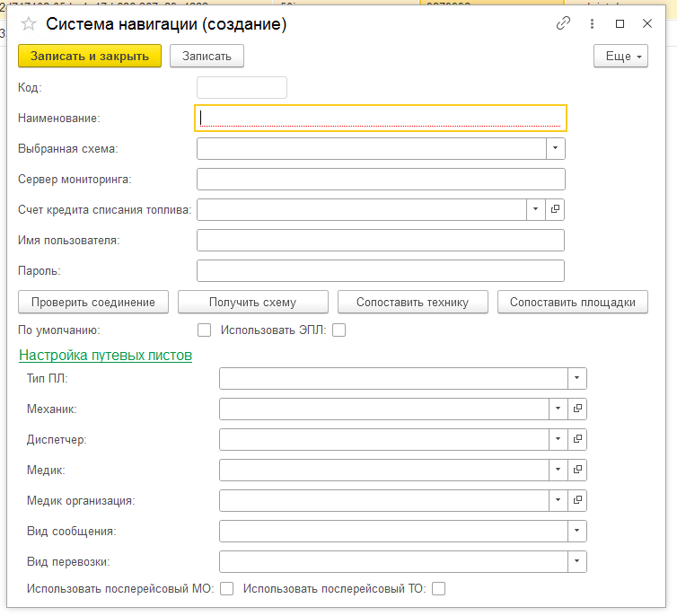Expand the Вид сообщения dropdown
The image size is (677, 616).
576,531
